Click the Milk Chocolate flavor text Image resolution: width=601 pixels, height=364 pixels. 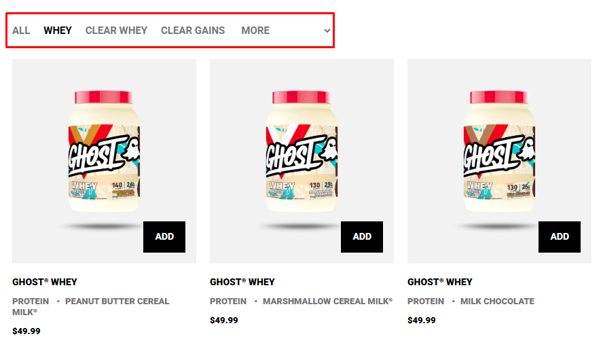click(x=497, y=302)
